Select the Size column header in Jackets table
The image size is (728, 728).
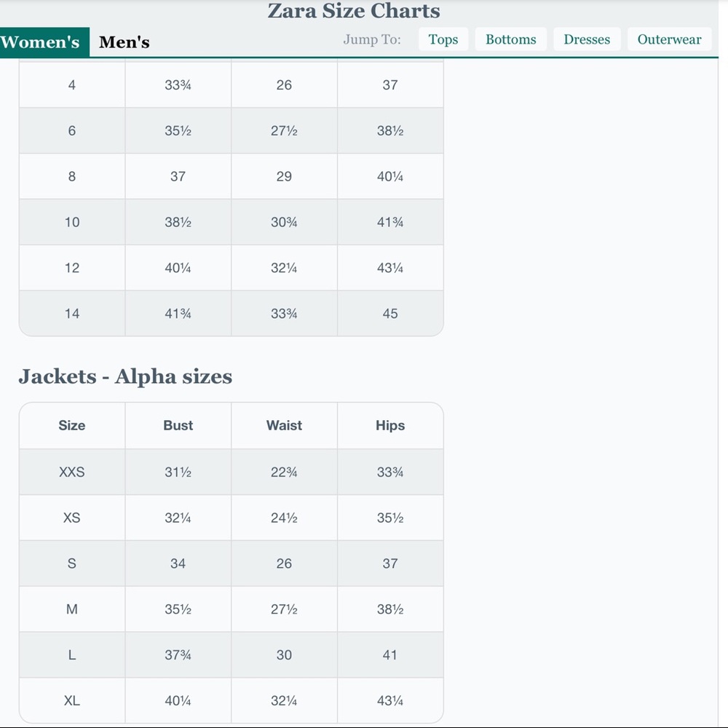72,426
